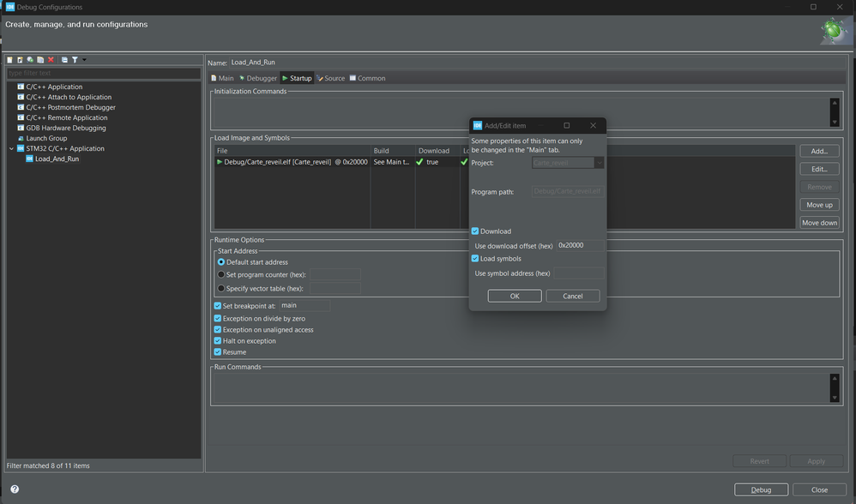This screenshot has height=504, width=856.
Task: Select 'Set program counter (hex)' radio button
Action: coord(221,275)
